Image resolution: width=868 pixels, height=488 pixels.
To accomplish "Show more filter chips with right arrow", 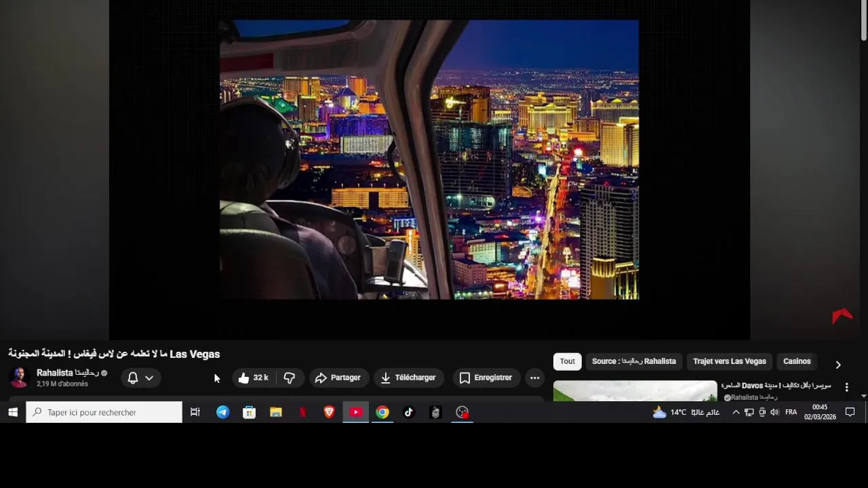I will tap(838, 365).
